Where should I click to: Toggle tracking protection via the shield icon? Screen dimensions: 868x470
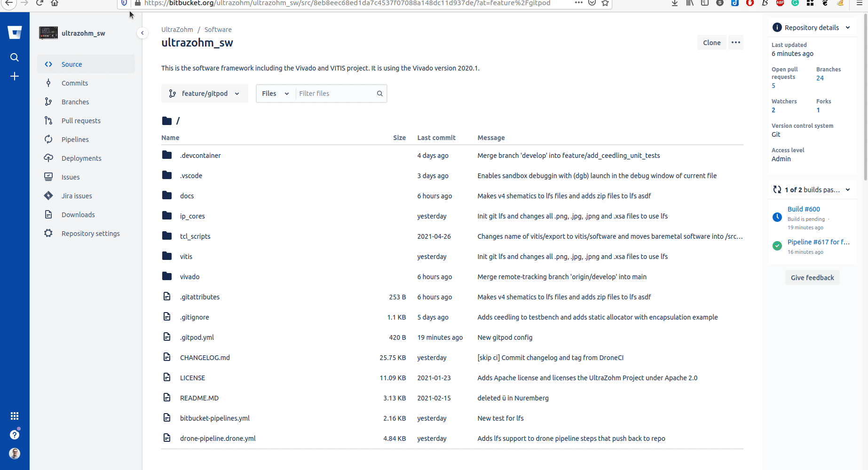[x=124, y=3]
